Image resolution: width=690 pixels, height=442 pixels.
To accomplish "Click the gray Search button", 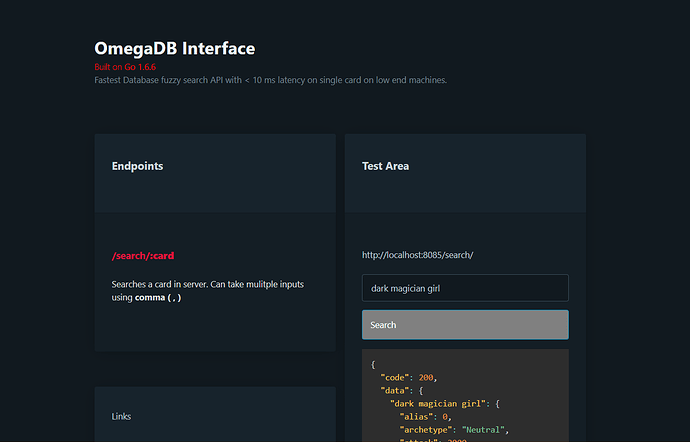I will pos(465,325).
